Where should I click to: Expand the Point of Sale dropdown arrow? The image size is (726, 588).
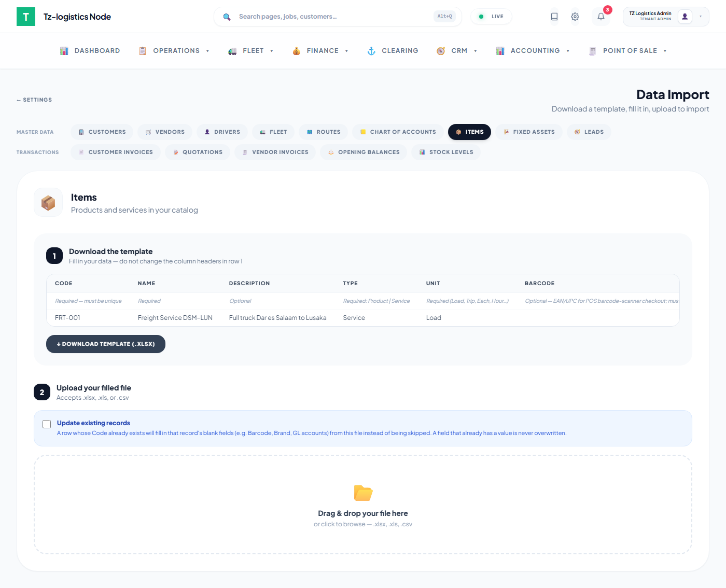click(x=665, y=51)
